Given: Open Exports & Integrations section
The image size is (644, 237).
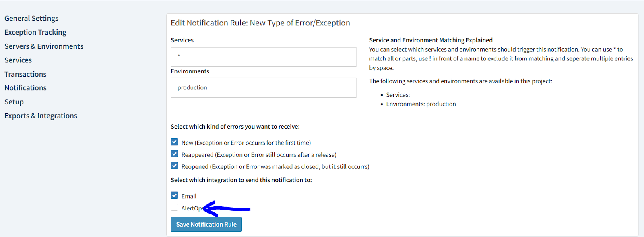Looking at the screenshot, I should (x=41, y=116).
